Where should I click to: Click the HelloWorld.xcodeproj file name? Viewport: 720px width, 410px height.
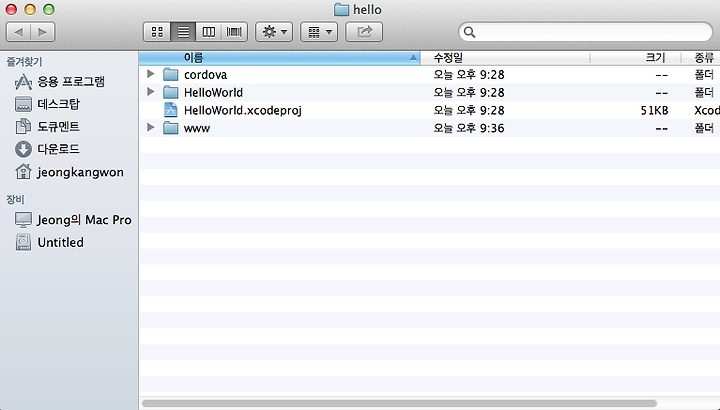(x=242, y=111)
